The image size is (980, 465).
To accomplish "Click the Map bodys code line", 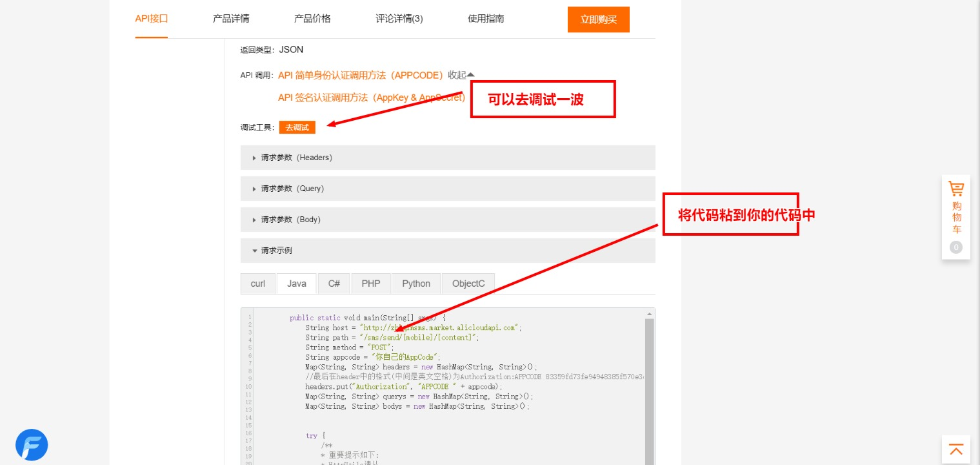I will pos(417,406).
